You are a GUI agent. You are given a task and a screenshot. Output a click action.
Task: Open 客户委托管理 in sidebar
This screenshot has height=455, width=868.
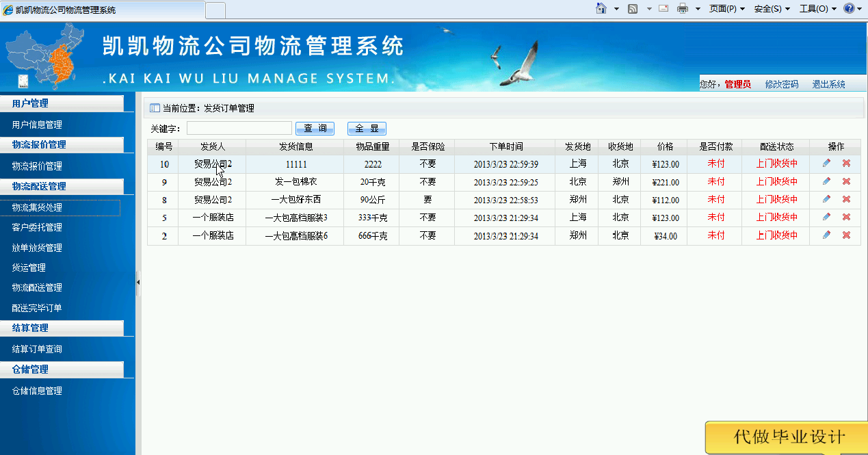click(x=37, y=227)
